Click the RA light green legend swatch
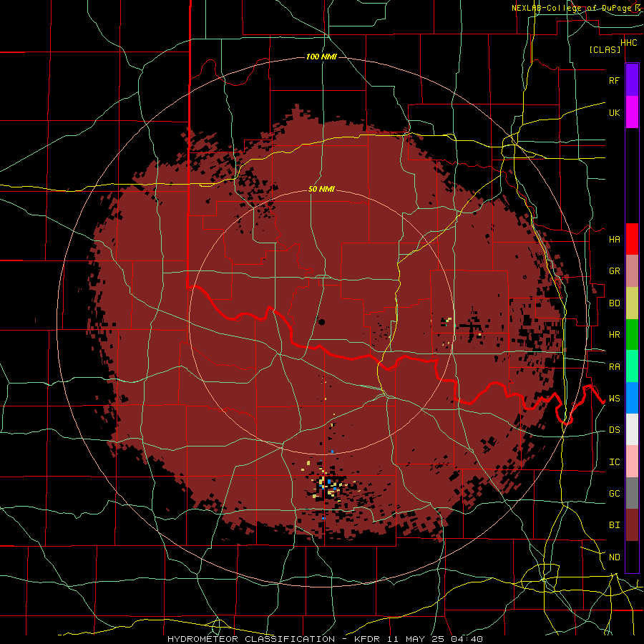 point(632,366)
